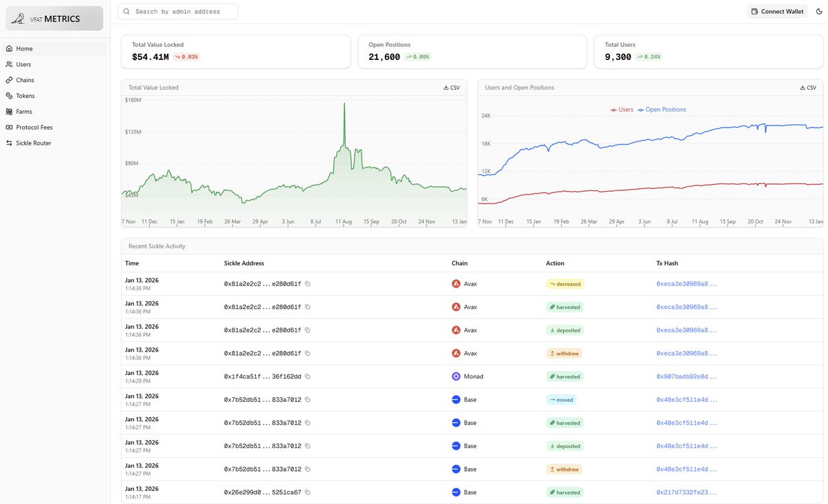Open tx hash in the moved row

click(x=687, y=400)
